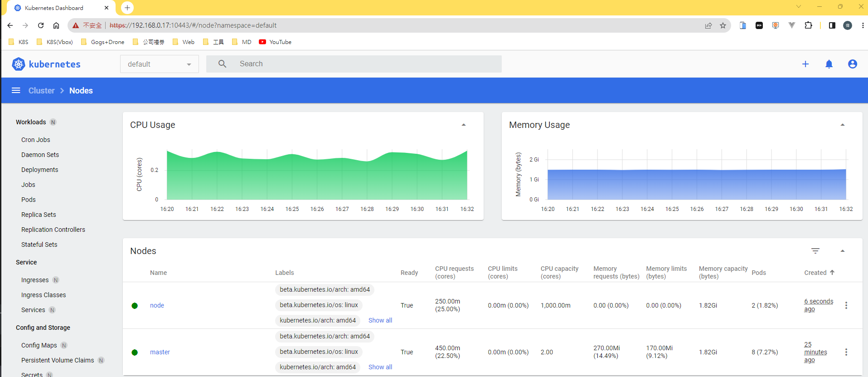Open Replication Controllers in sidebar

pos(53,230)
